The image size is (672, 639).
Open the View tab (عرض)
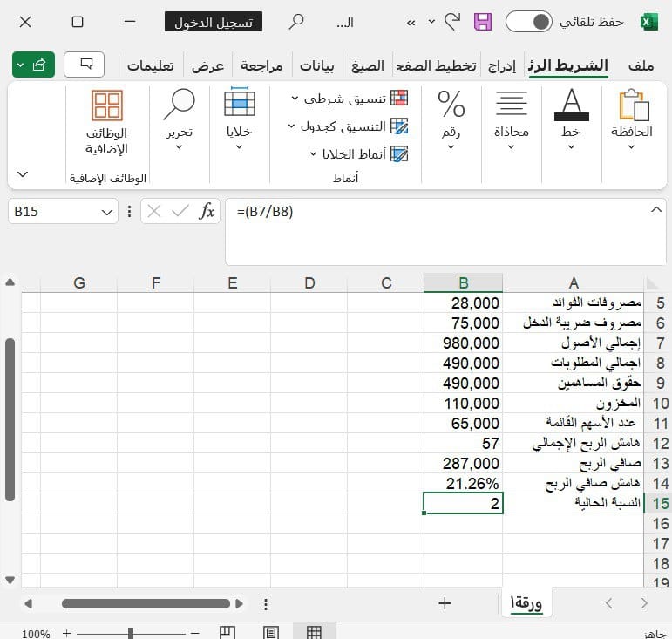[x=207, y=65]
